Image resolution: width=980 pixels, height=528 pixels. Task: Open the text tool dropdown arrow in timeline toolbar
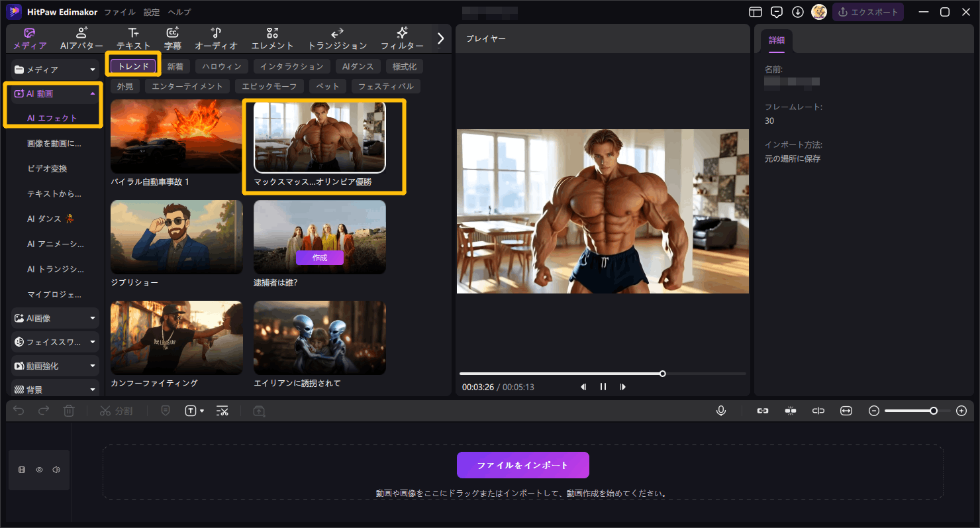pyautogui.click(x=202, y=411)
